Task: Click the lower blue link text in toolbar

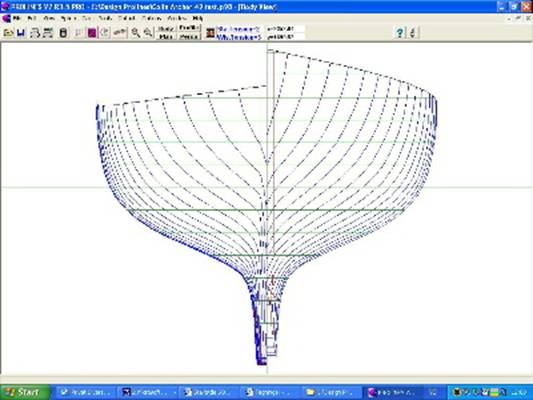Action: (239, 37)
